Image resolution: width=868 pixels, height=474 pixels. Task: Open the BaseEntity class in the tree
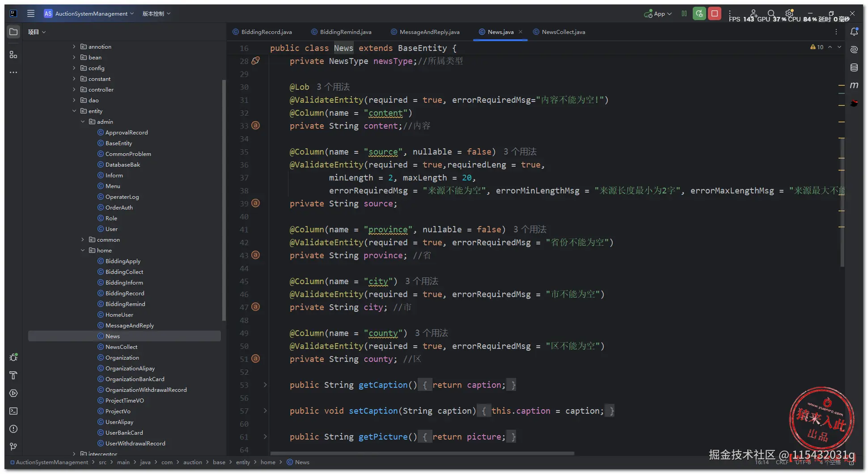click(x=119, y=143)
